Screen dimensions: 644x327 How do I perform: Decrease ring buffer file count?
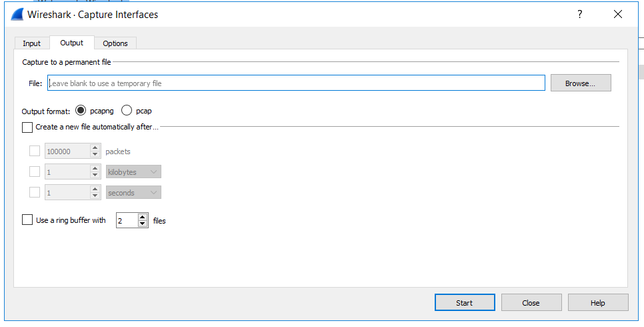click(x=143, y=224)
